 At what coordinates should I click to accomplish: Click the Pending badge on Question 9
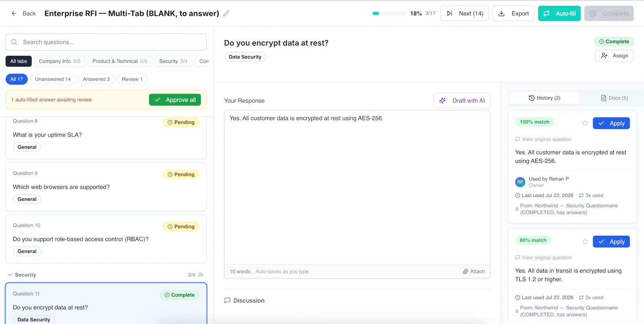pos(181,174)
